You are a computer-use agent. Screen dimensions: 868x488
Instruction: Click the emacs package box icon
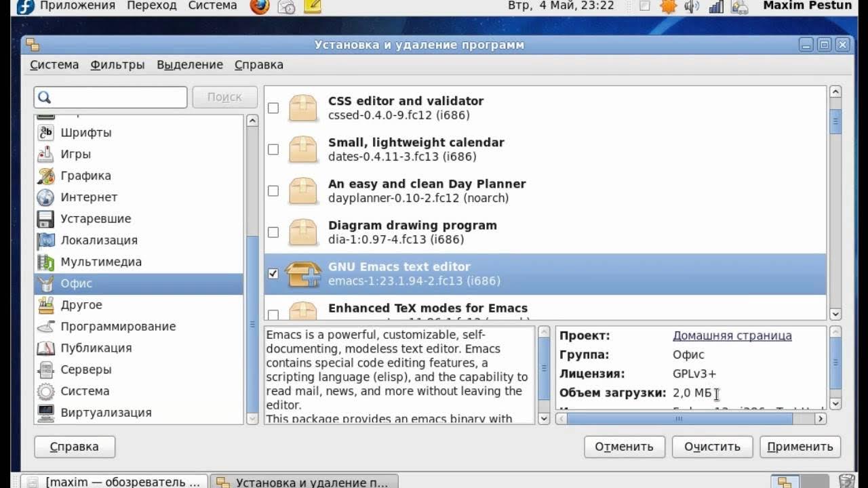(302, 274)
